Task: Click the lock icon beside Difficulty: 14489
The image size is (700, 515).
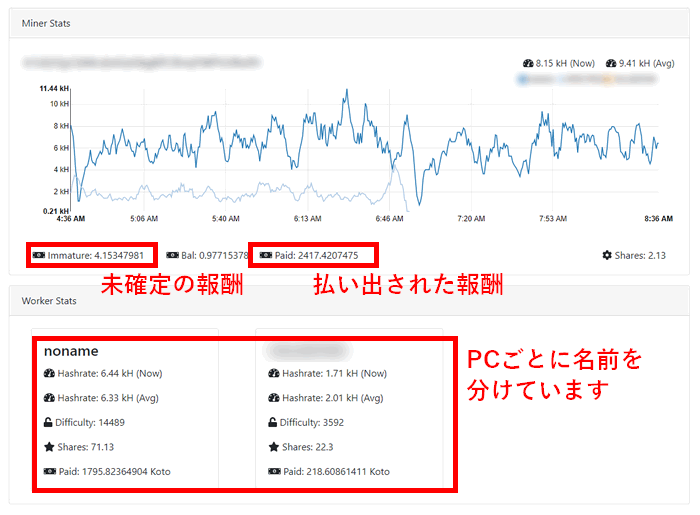Action: [48, 422]
